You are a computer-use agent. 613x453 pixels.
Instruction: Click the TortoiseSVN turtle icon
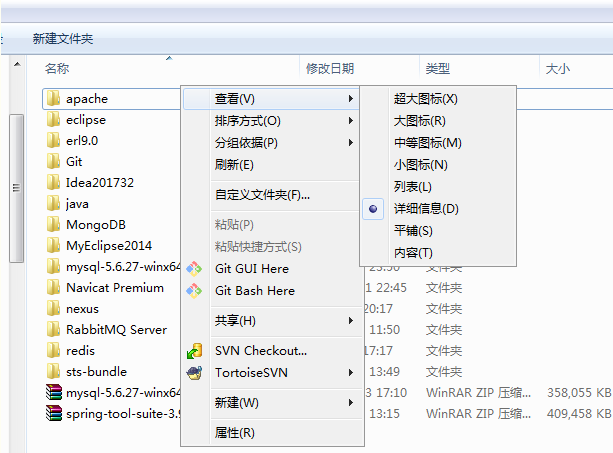pyautogui.click(x=194, y=372)
